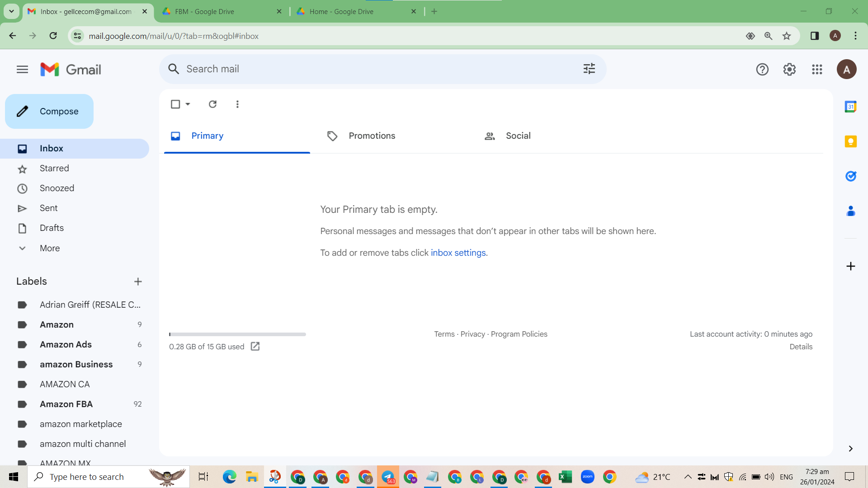Screen dimensions: 868x488
Task: Open the amazon multi channel label
Action: (75, 444)
